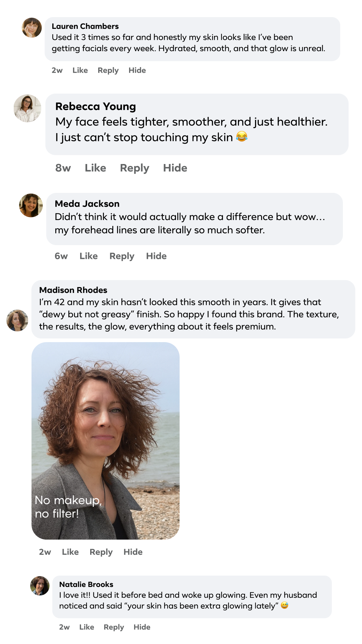
Task: Reply to Rebecca Young's comment
Action: pos(134,168)
